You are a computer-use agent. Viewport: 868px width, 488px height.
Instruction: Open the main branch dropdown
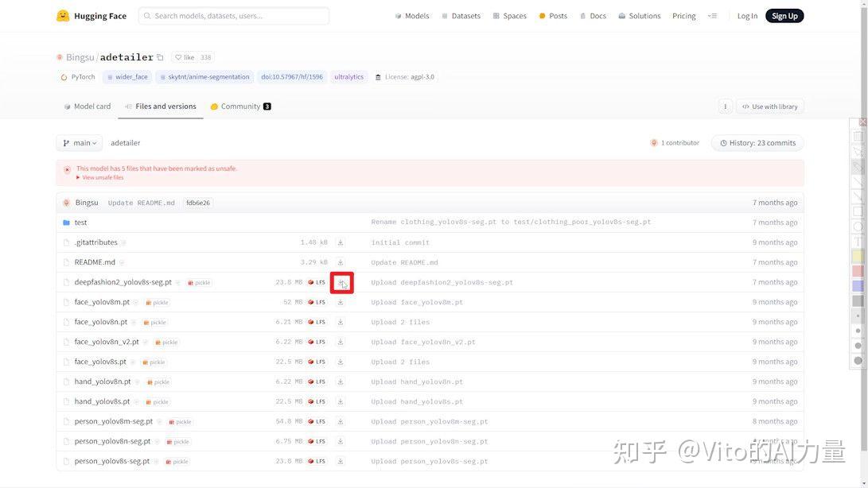[79, 143]
